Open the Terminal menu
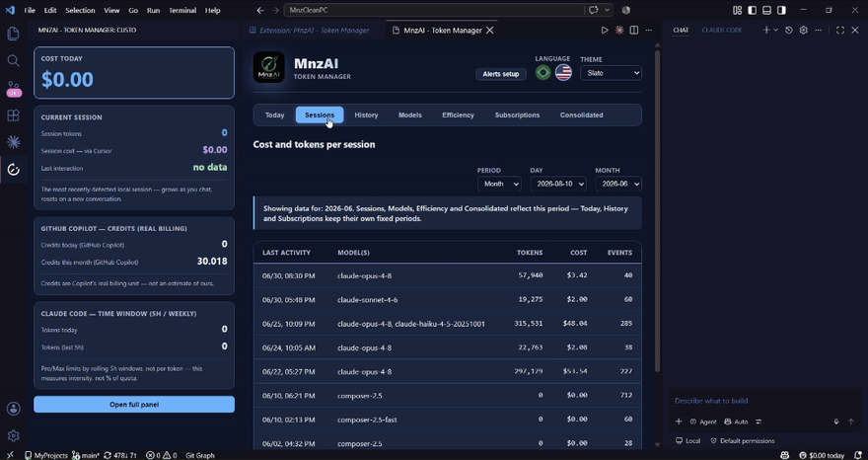Image resolution: width=868 pixels, height=460 pixels. [x=182, y=10]
